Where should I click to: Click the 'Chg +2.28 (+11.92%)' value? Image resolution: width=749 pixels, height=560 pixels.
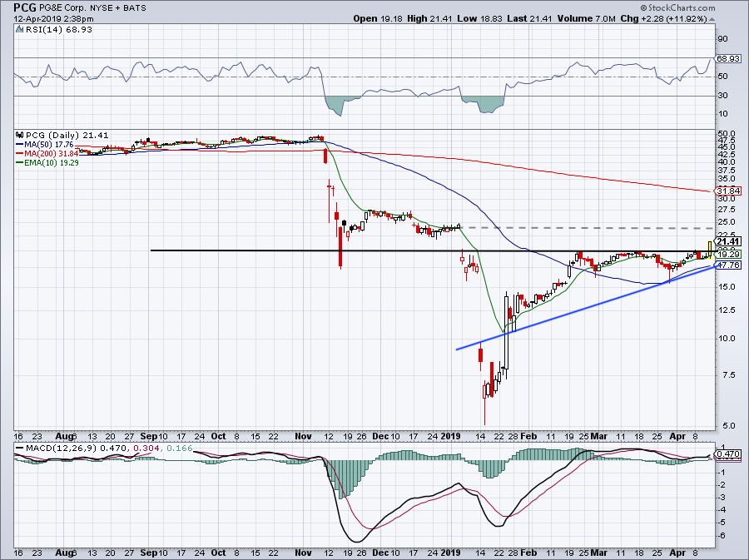point(663,18)
